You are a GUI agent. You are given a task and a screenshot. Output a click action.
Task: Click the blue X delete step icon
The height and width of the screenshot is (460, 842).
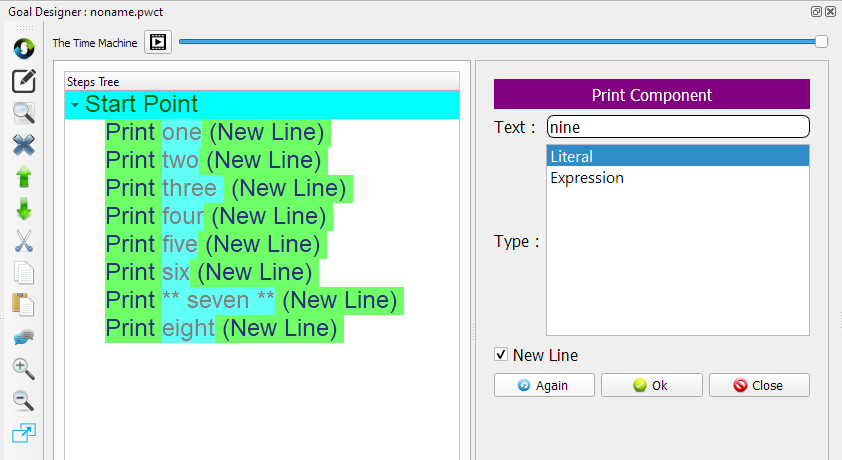(24, 145)
